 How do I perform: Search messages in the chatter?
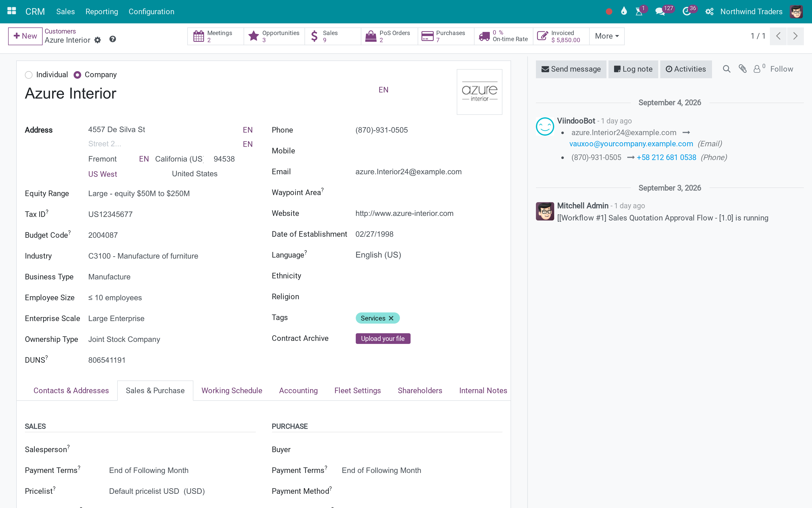tap(726, 69)
